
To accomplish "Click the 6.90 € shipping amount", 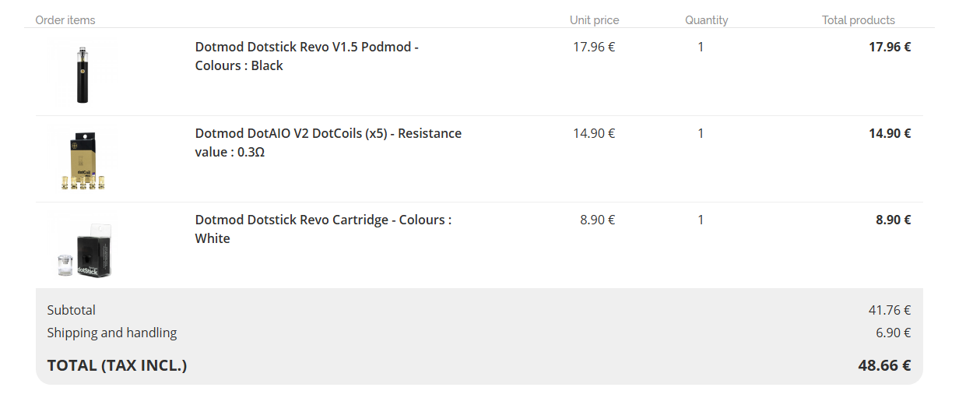I will coord(893,333).
